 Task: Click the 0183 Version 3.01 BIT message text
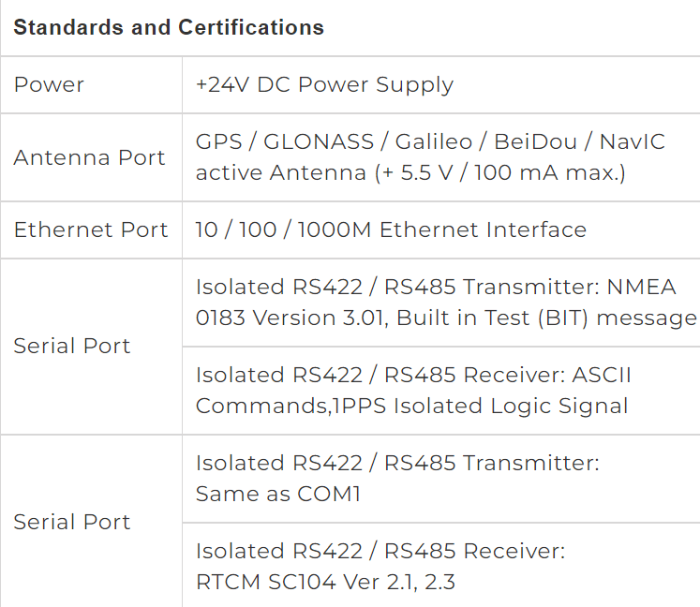pyautogui.click(x=446, y=318)
